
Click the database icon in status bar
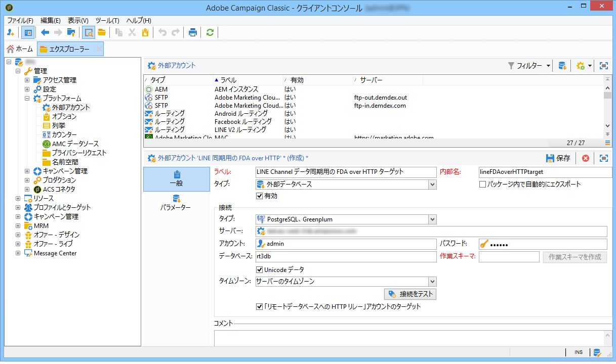click(597, 352)
